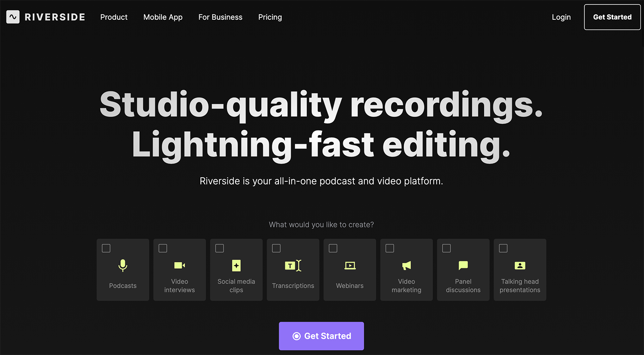Click the Panel discussions chat bubble icon
The height and width of the screenshot is (355, 644).
(463, 266)
